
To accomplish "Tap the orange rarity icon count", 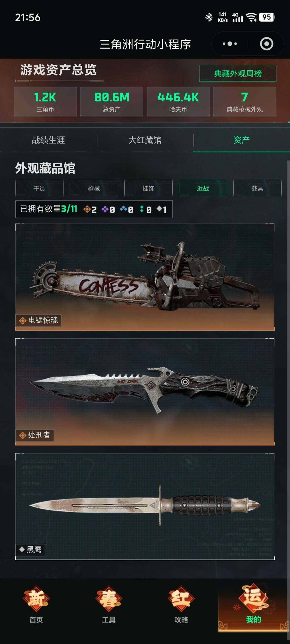I will click(x=90, y=209).
